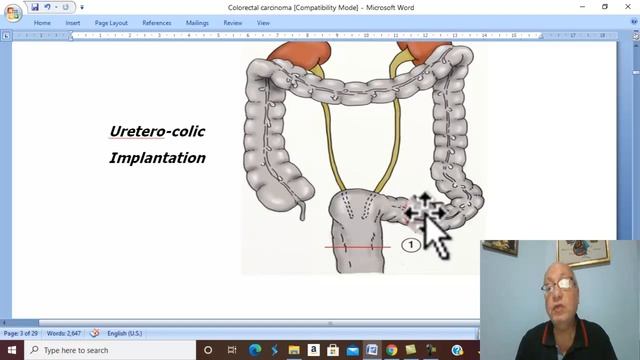Open word count from 'Words: 2,647'
Screen dimensions: 640x360
64,333
